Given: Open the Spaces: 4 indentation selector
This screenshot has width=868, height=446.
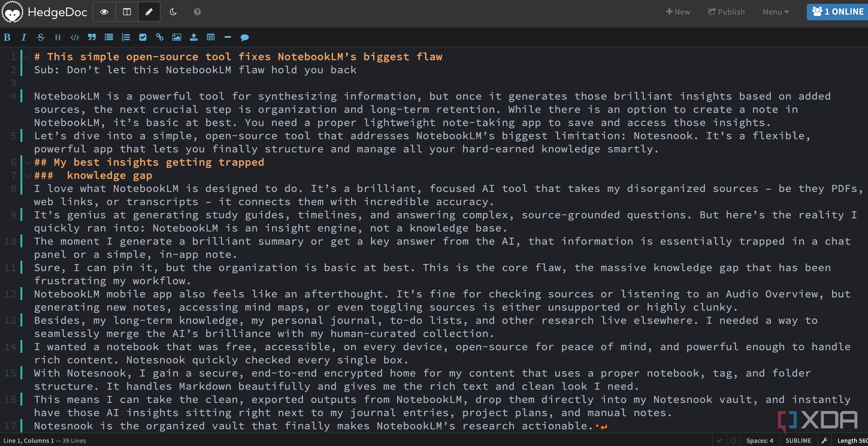Looking at the screenshot, I should tap(760, 440).
